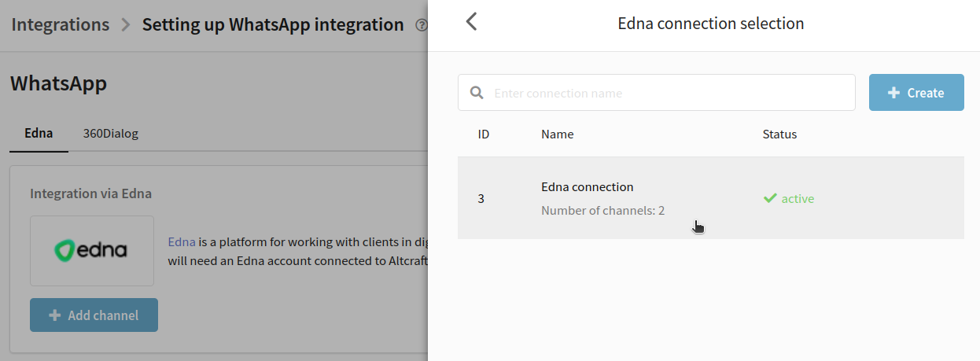Focus the 'Enter connection name' search field
The image size is (980, 361).
656,93
